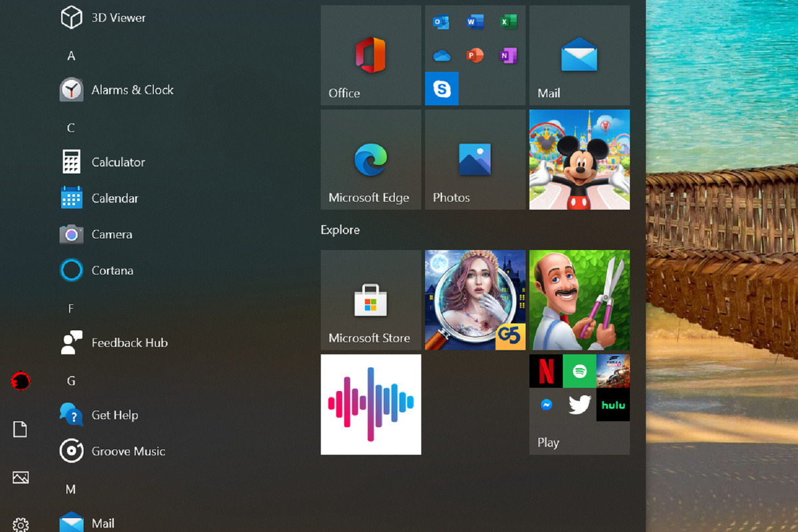Open Groove Music from the app list
This screenshot has height=532, width=798.
tap(128, 451)
